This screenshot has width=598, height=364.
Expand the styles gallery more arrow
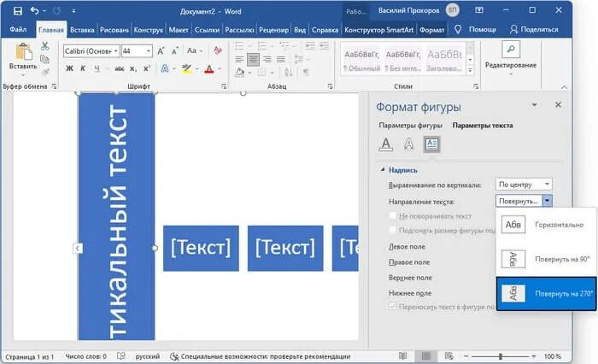(x=470, y=70)
